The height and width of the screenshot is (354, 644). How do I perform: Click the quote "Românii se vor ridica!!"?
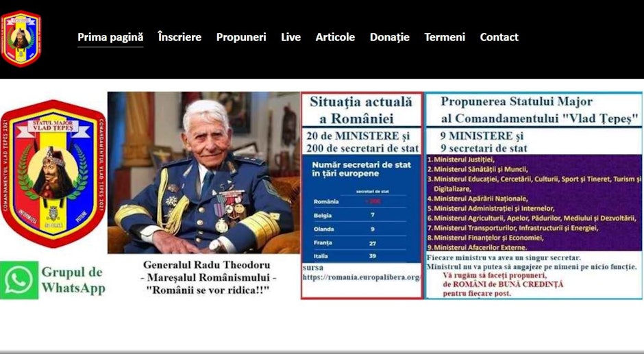coord(208,290)
